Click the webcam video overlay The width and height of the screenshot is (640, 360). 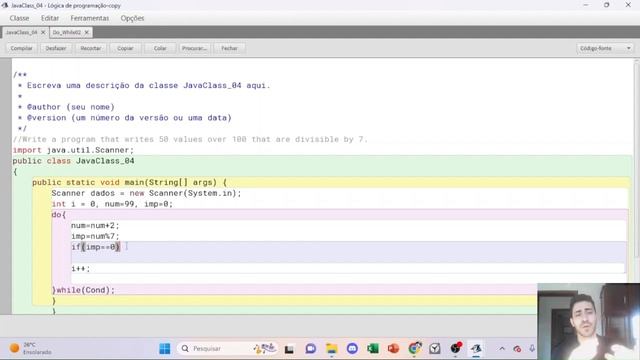pyautogui.click(x=589, y=322)
